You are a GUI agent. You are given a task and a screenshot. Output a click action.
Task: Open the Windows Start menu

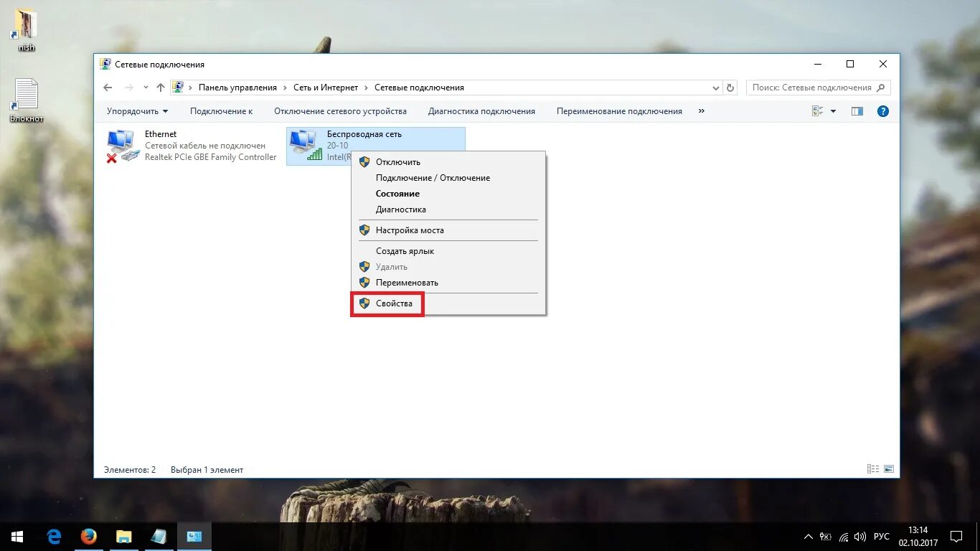pos(17,537)
